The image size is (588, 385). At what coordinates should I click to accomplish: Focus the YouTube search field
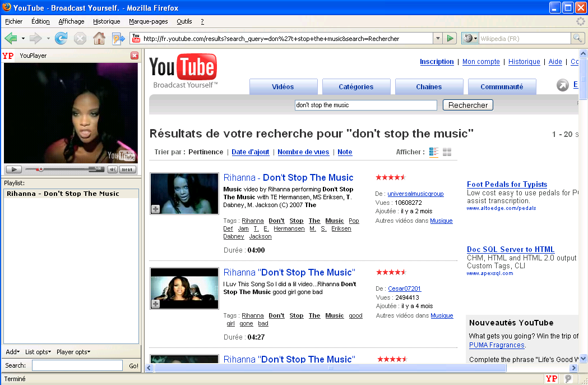pyautogui.click(x=366, y=105)
